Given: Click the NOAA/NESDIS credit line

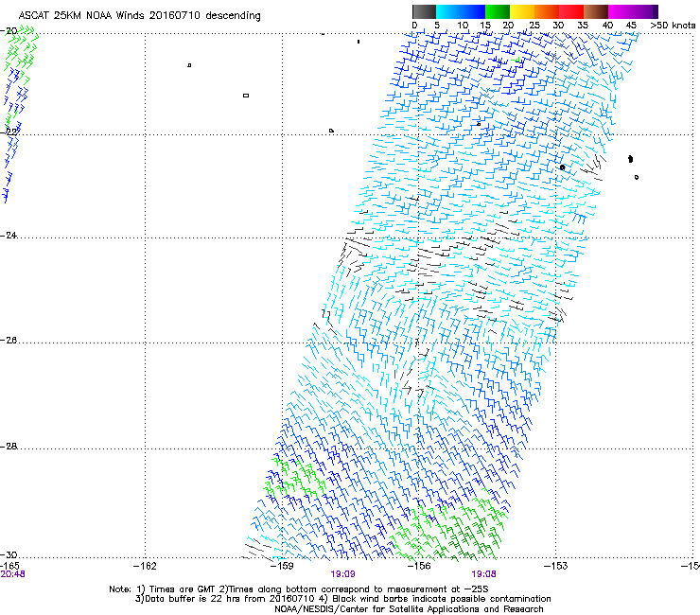Looking at the screenshot, I should click(409, 609).
